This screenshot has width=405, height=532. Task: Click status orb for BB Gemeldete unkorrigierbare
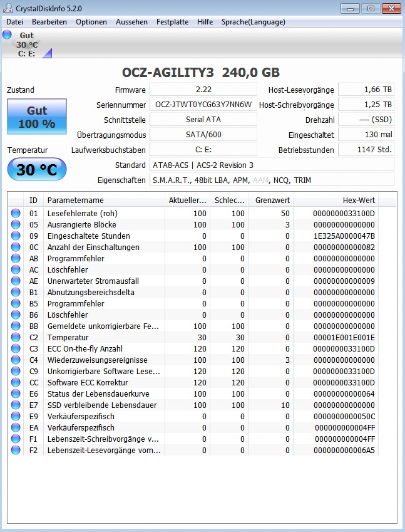tap(16, 326)
